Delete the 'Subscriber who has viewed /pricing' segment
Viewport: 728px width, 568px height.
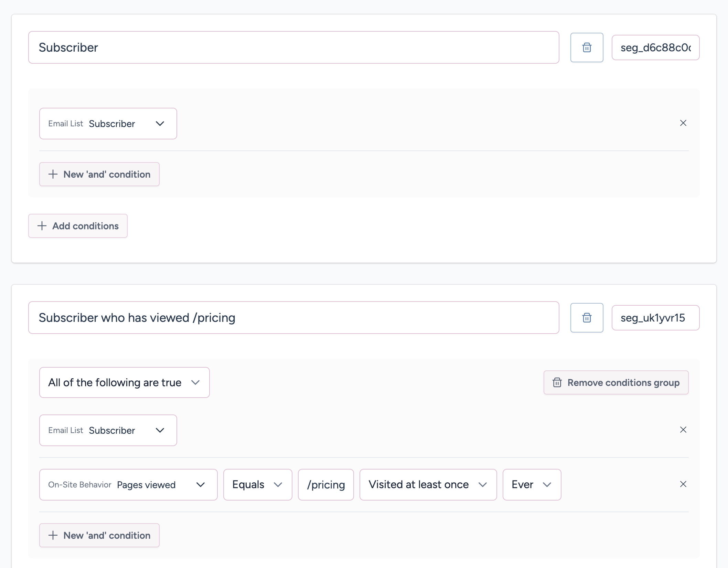587,318
